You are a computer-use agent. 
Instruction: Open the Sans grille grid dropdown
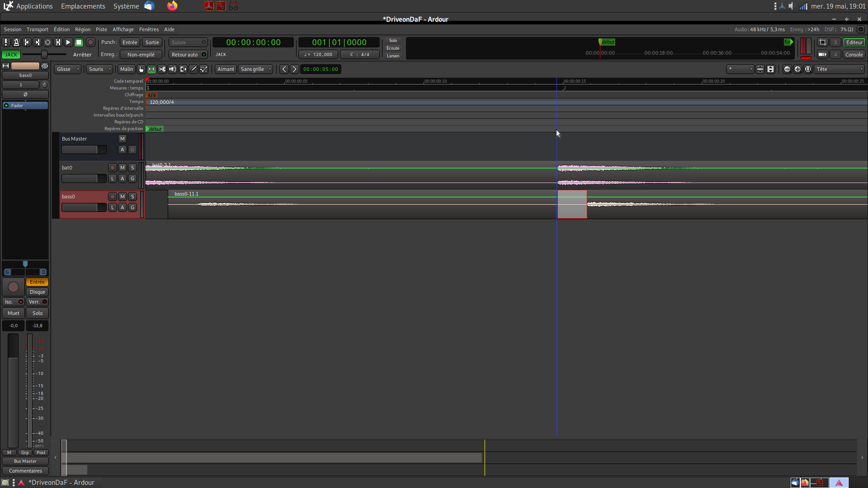pyautogui.click(x=256, y=69)
